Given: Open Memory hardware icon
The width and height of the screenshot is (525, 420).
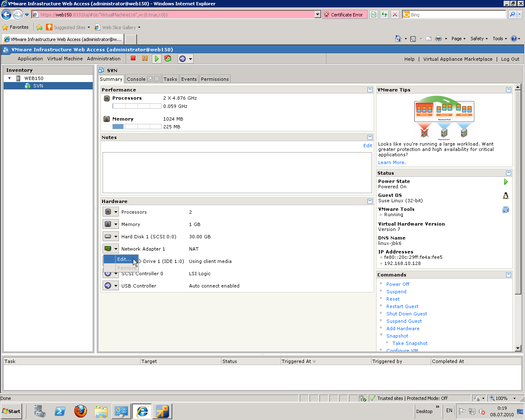Looking at the screenshot, I should 108,224.
